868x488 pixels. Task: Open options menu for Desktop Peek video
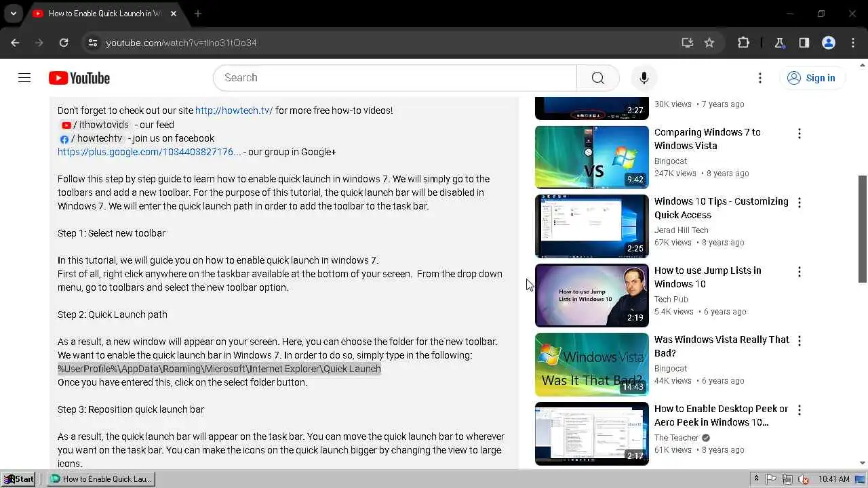coord(800,410)
